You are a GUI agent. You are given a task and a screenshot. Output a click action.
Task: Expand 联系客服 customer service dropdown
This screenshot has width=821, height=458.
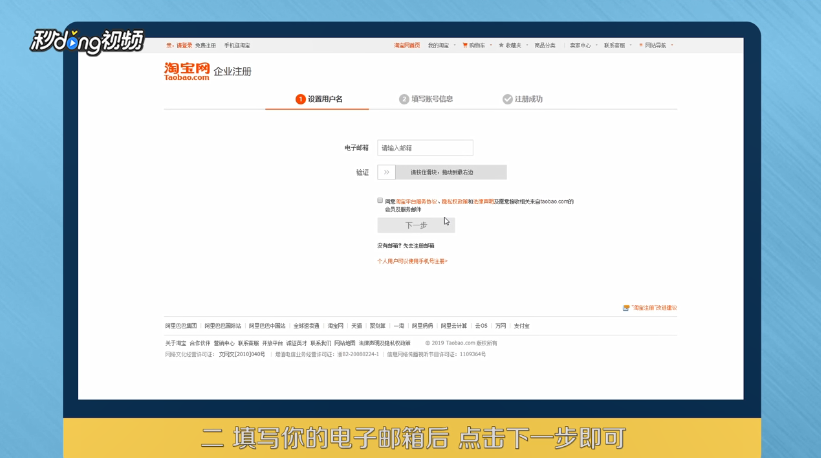617,46
